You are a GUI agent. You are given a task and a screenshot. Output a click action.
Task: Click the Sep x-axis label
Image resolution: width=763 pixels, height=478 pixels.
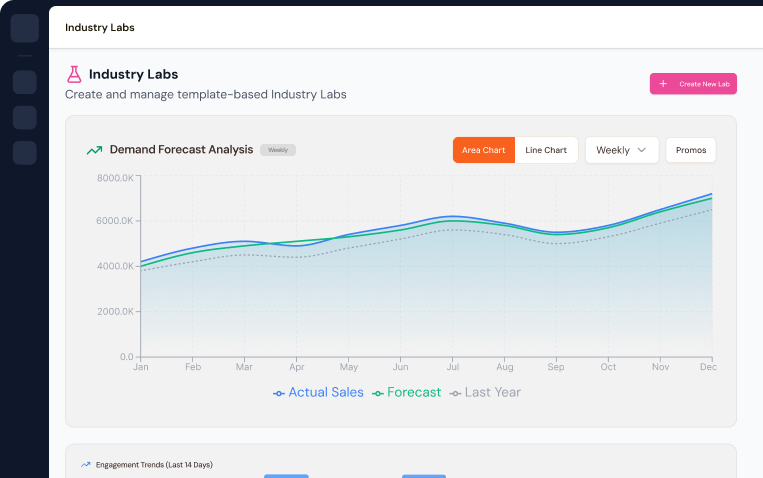[556, 367]
